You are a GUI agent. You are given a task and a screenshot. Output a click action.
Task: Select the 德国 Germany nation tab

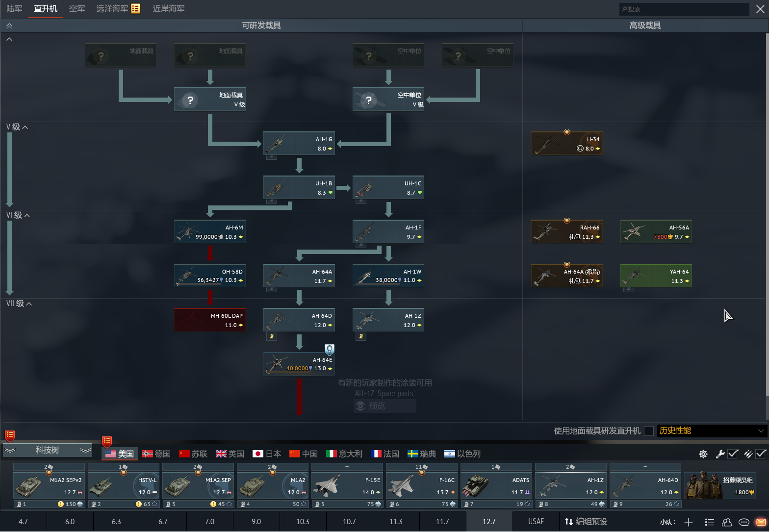coord(156,454)
